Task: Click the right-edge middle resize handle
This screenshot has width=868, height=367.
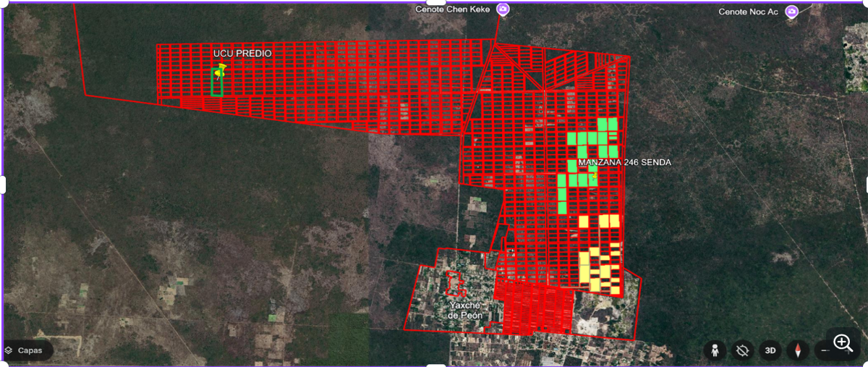Action: (x=866, y=184)
